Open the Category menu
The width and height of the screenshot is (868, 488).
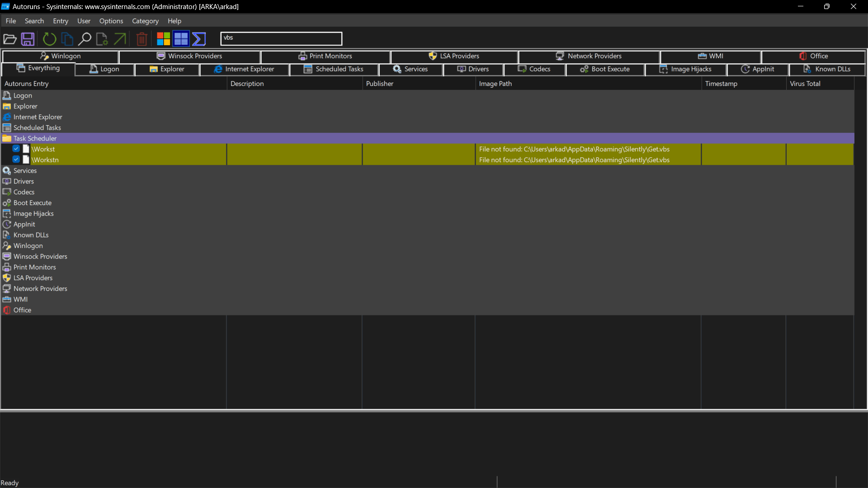click(x=145, y=21)
